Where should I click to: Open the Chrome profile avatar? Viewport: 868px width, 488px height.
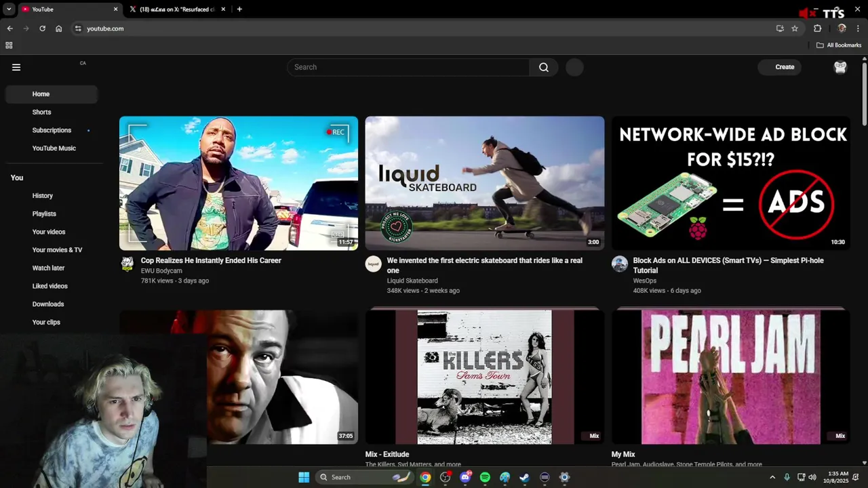842,28
